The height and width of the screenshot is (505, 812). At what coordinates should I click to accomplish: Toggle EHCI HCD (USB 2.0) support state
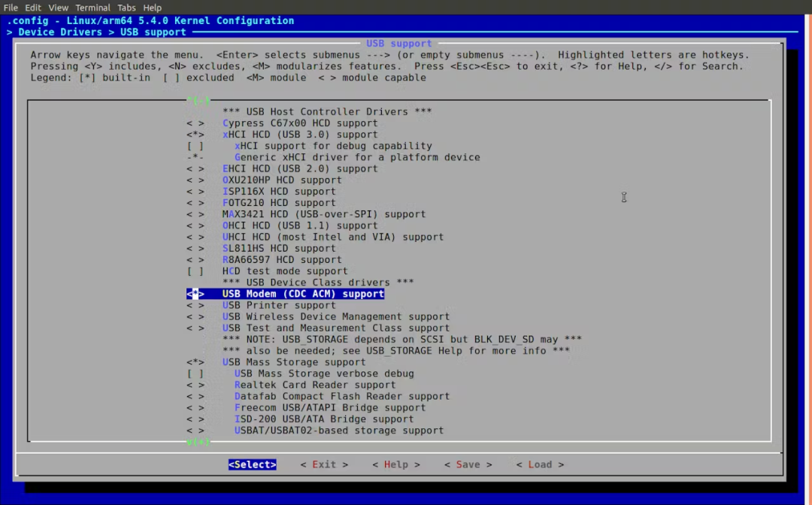195,168
